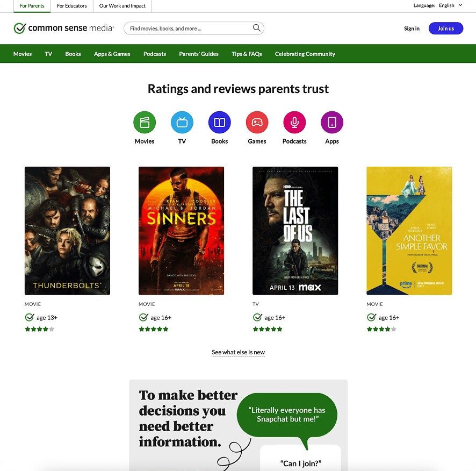This screenshot has width=476, height=471.
Task: Open the Books category circle icon
Action: coord(220,122)
